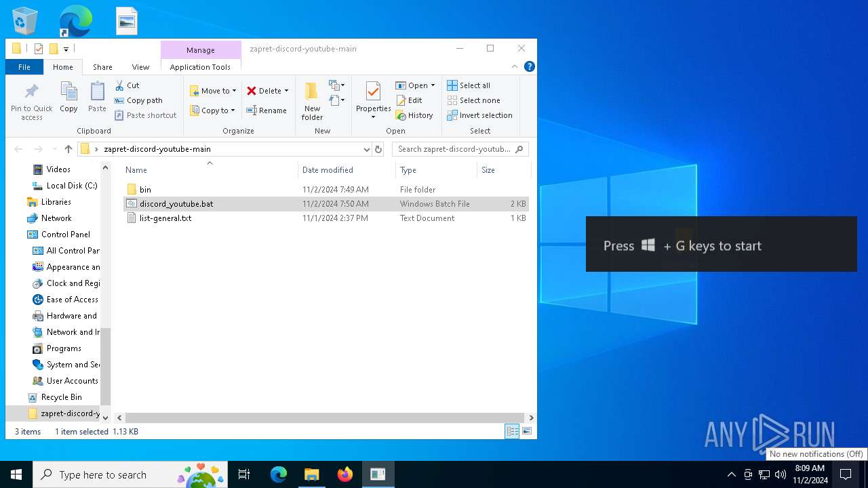
Task: Sort by the Type column header
Action: [x=436, y=170]
